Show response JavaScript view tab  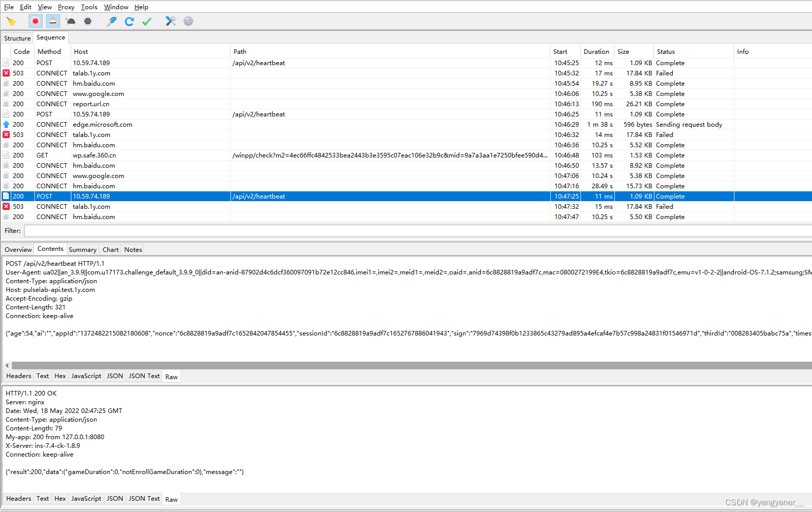(x=86, y=498)
